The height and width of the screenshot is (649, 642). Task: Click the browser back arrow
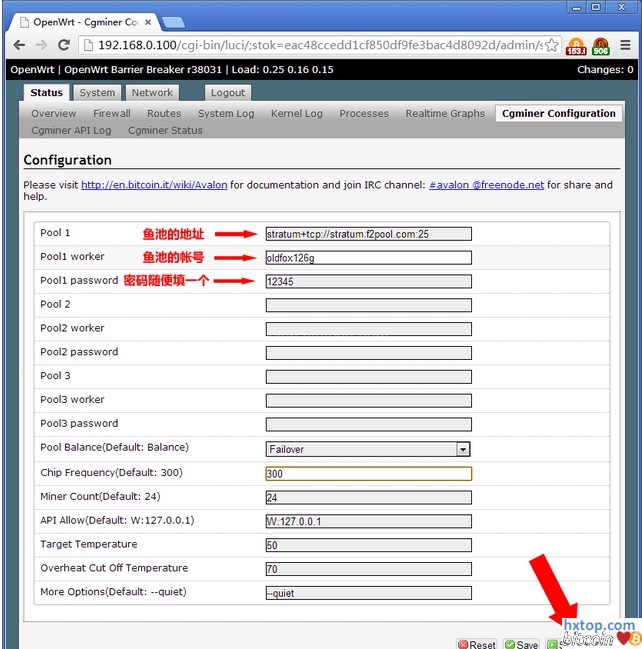19,45
